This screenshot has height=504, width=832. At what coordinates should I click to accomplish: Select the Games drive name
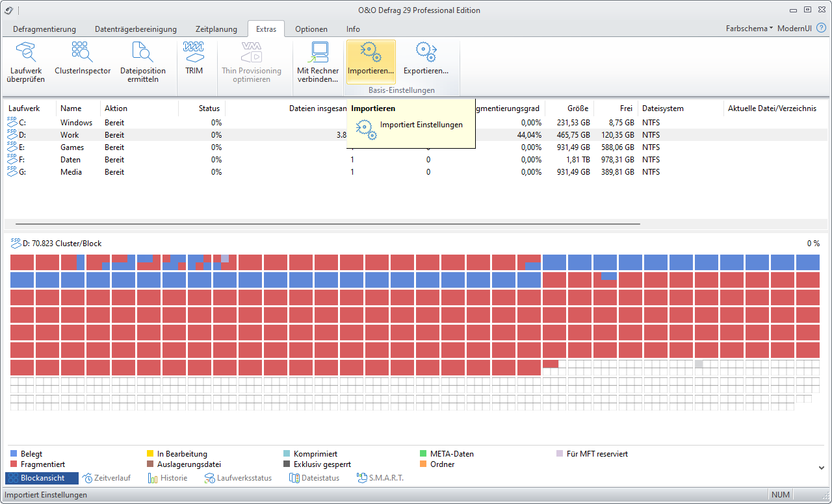click(x=73, y=147)
